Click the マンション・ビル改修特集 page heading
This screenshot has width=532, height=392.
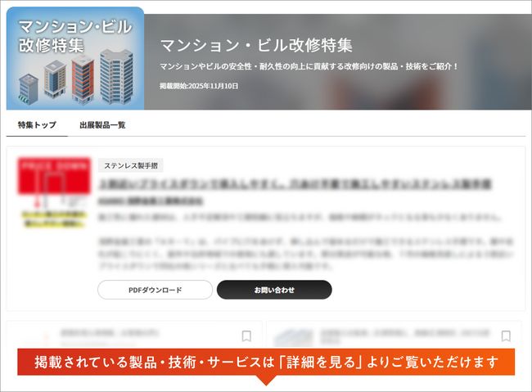(x=256, y=44)
